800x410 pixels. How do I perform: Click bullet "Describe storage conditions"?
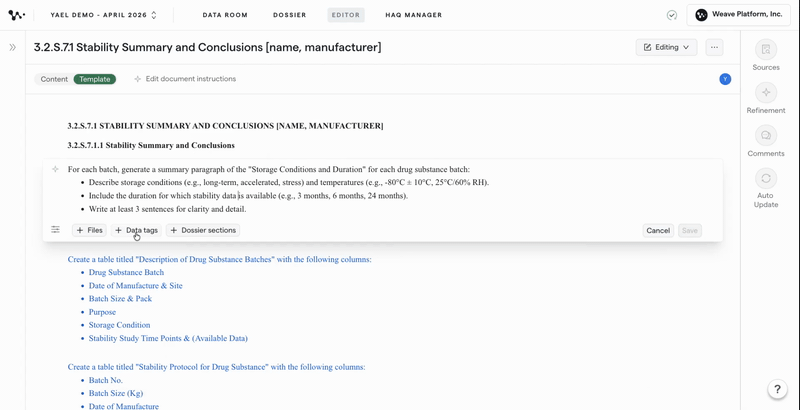pyautogui.click(x=289, y=183)
